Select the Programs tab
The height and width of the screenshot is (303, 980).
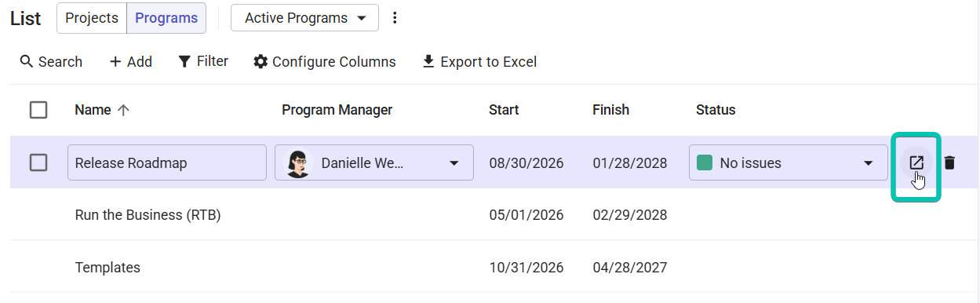(166, 17)
